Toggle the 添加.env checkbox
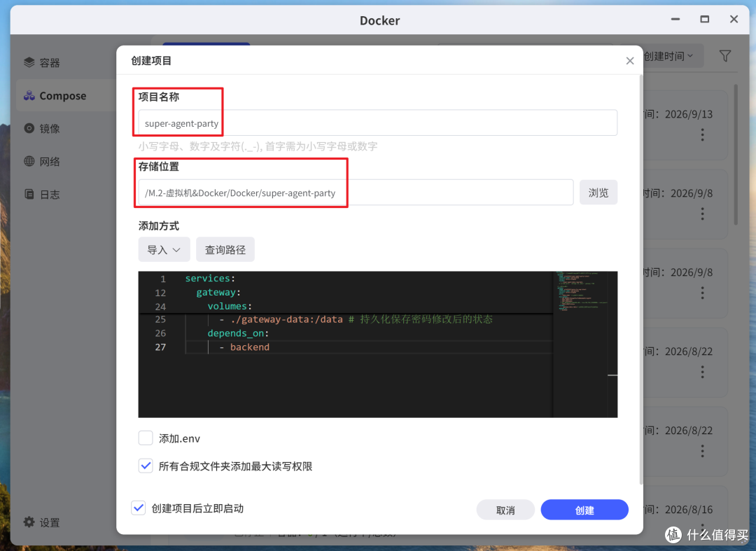The width and height of the screenshot is (756, 551). coord(146,438)
